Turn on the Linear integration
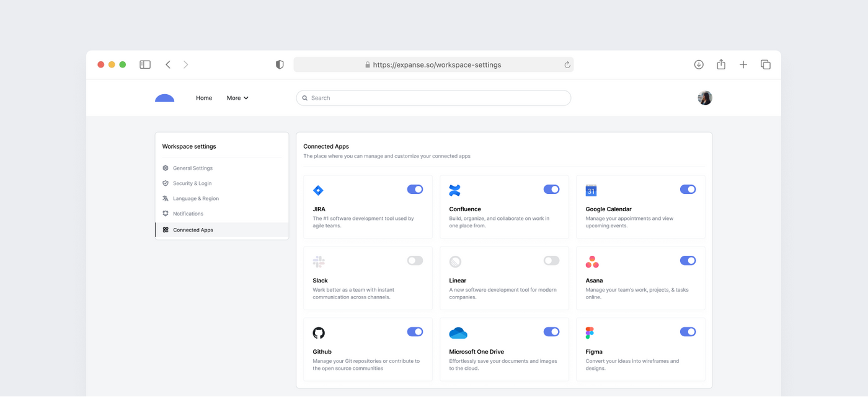The height and width of the screenshot is (397, 868). pos(551,260)
